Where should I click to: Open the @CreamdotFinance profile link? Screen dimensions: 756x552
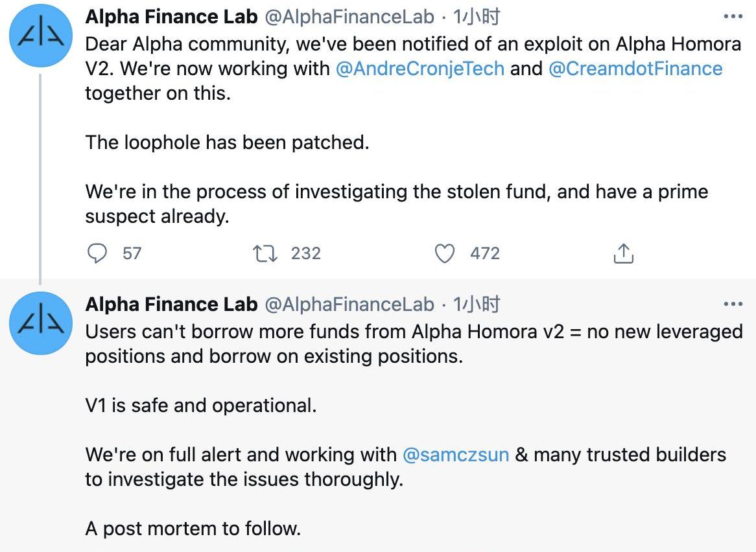[635, 69]
